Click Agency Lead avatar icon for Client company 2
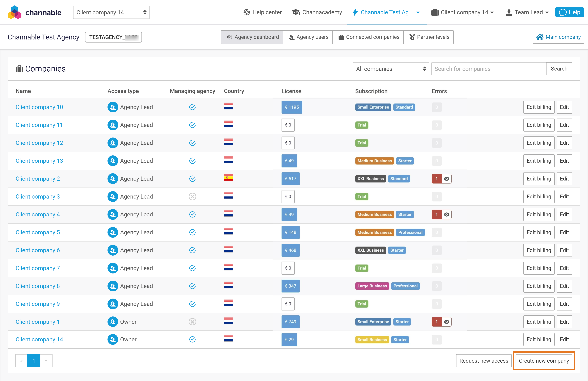The image size is (588, 381). [113, 179]
